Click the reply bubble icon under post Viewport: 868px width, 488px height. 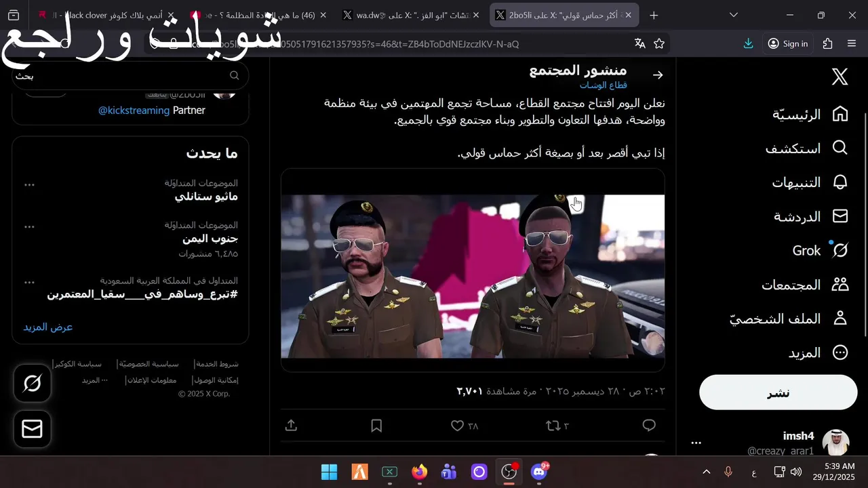point(649,426)
